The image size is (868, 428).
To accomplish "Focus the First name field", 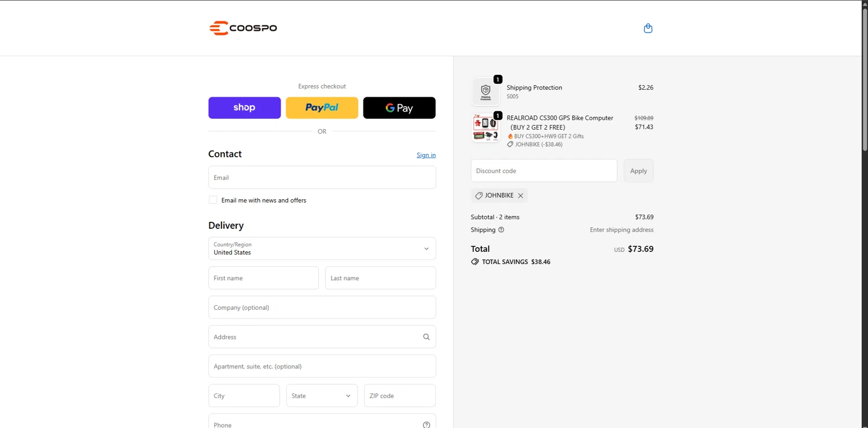I will (x=263, y=278).
